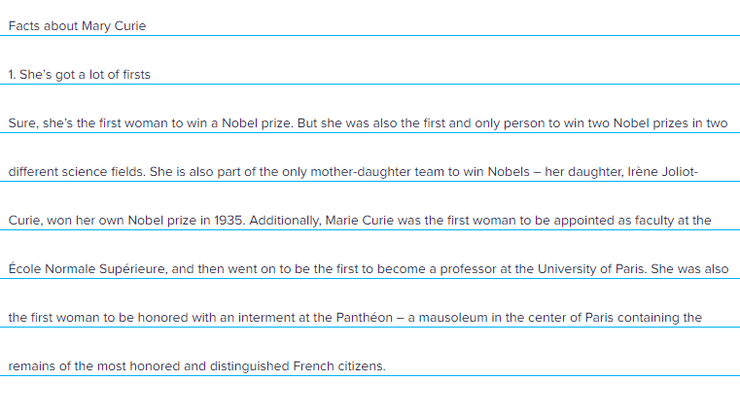The height and width of the screenshot is (416, 740).
Task: Click the year '1935' in the paragraph
Action: tap(229, 221)
